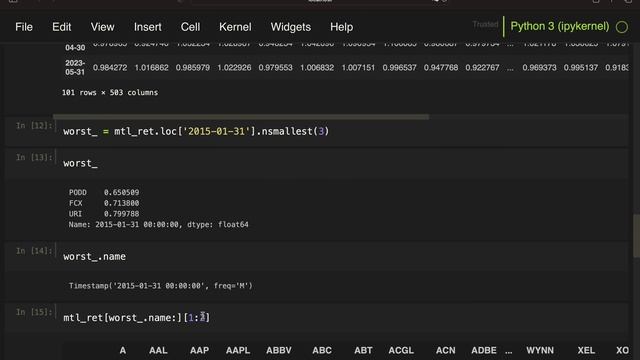Select the In [14] prompt label
Screen dimensions: 640x360
pos(34,251)
